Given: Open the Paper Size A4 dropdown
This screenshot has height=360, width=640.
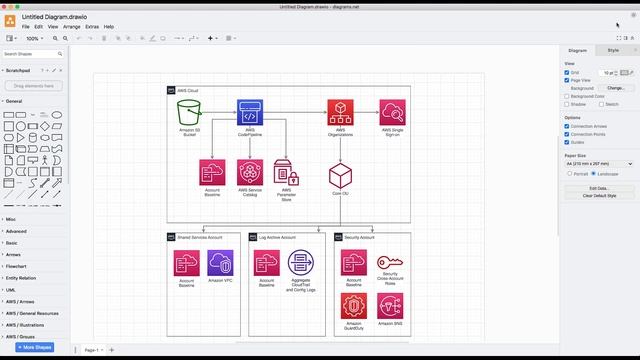Looking at the screenshot, I should [599, 164].
